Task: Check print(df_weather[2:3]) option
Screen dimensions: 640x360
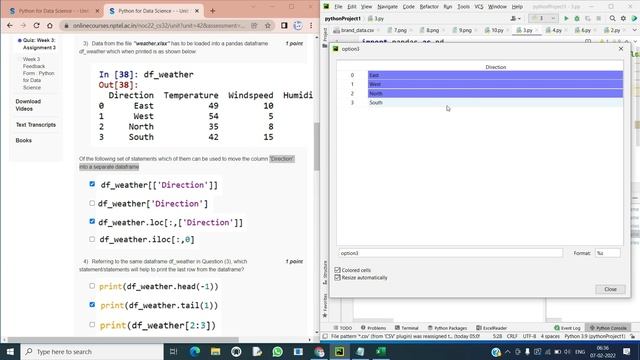Action: point(92,324)
